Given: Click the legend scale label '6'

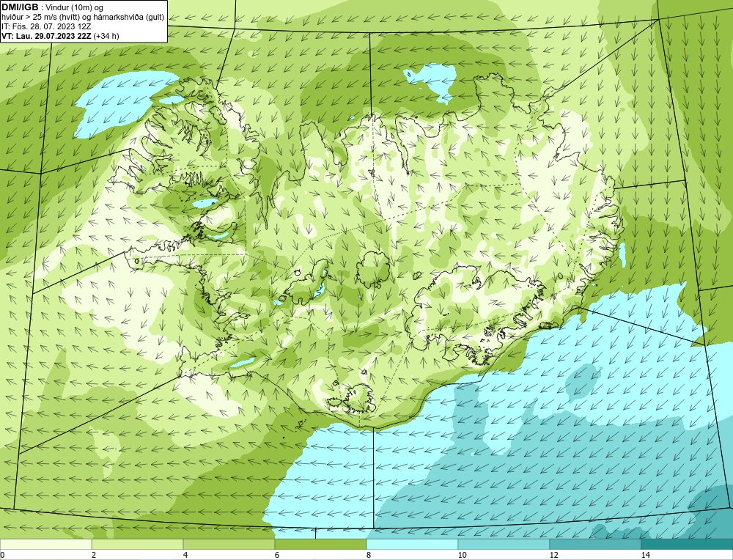Looking at the screenshot, I should [277, 555].
